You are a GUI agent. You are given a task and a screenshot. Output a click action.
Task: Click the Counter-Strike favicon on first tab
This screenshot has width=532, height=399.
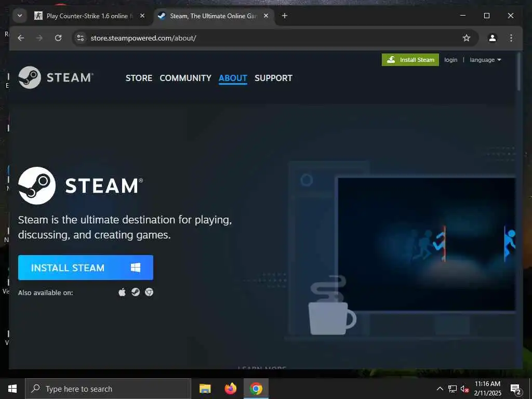click(38, 16)
